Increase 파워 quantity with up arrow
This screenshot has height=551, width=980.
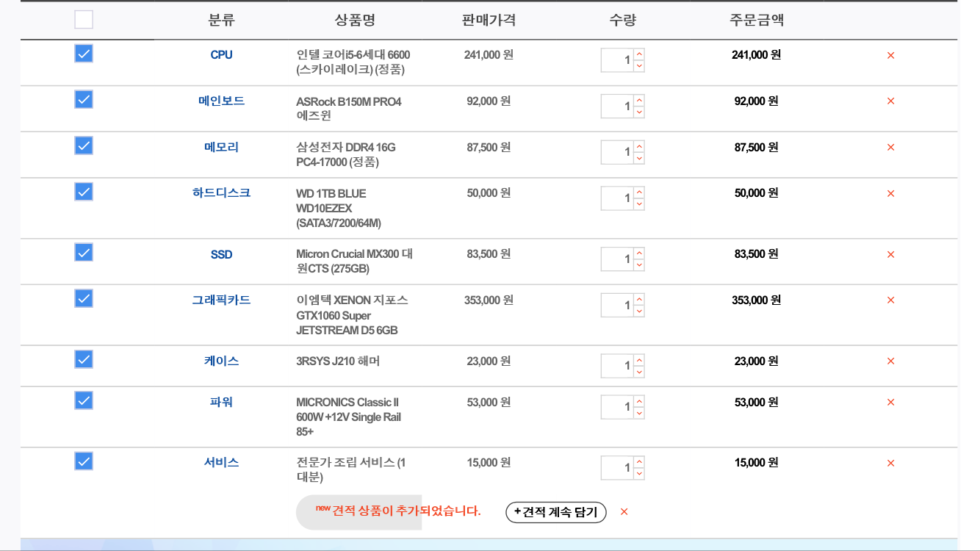tap(639, 401)
